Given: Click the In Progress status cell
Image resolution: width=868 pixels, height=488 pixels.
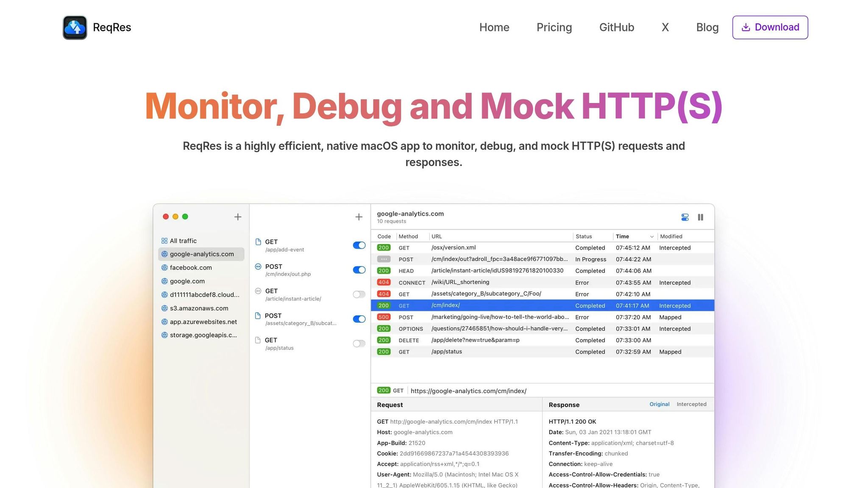Looking at the screenshot, I should click(590, 259).
